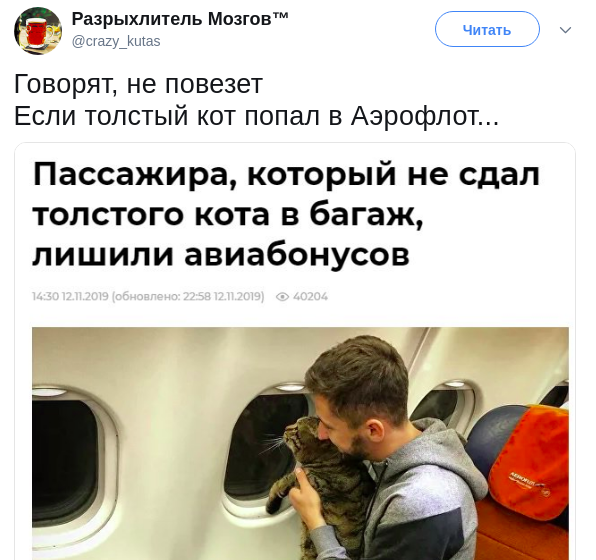Click the leftmost airplane window in photo

tap(67, 460)
